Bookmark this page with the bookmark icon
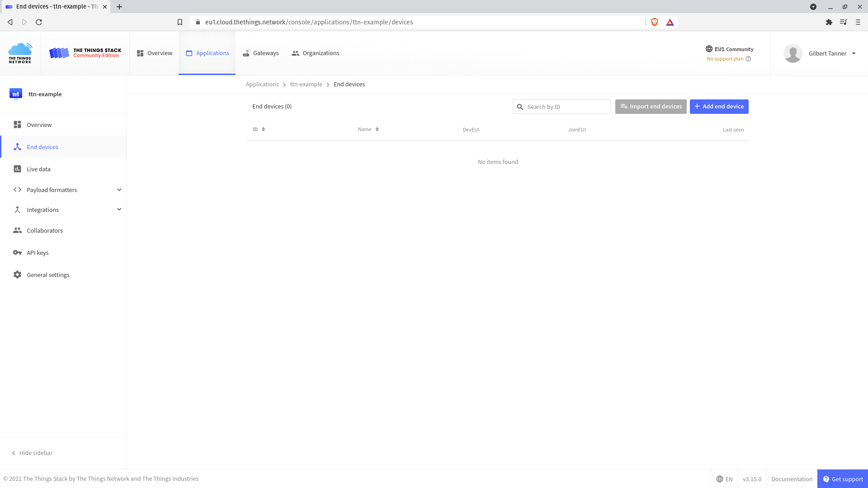The height and width of the screenshot is (488, 868). click(x=180, y=22)
